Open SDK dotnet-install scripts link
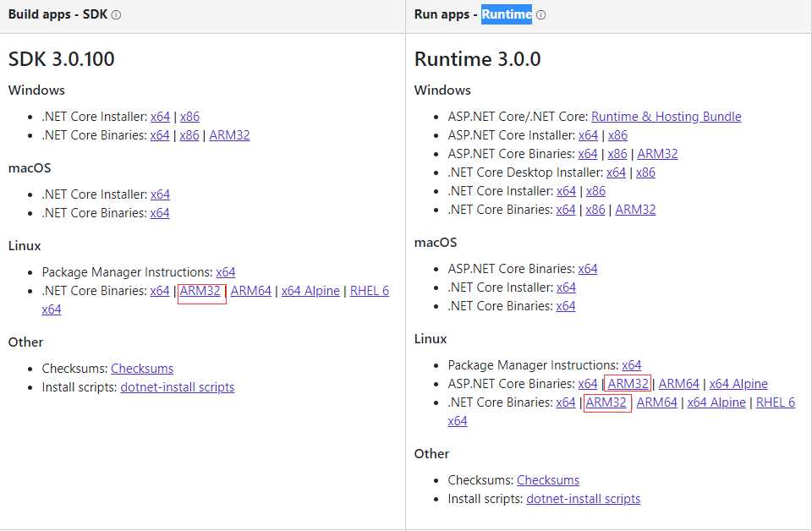The image size is (812, 531). [x=177, y=386]
